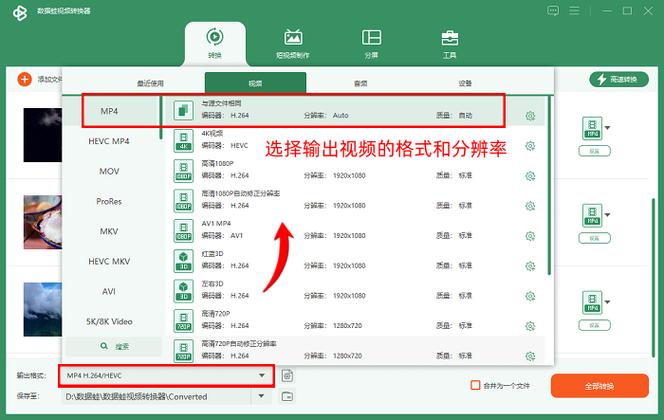
Task: Choose MKV in the format list
Action: [x=109, y=231]
